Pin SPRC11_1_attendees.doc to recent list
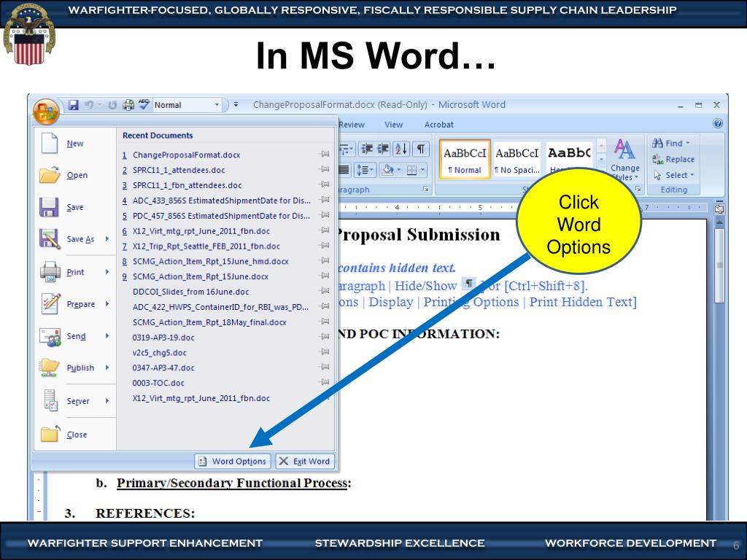Viewport: 747px width, 560px height. (x=325, y=169)
